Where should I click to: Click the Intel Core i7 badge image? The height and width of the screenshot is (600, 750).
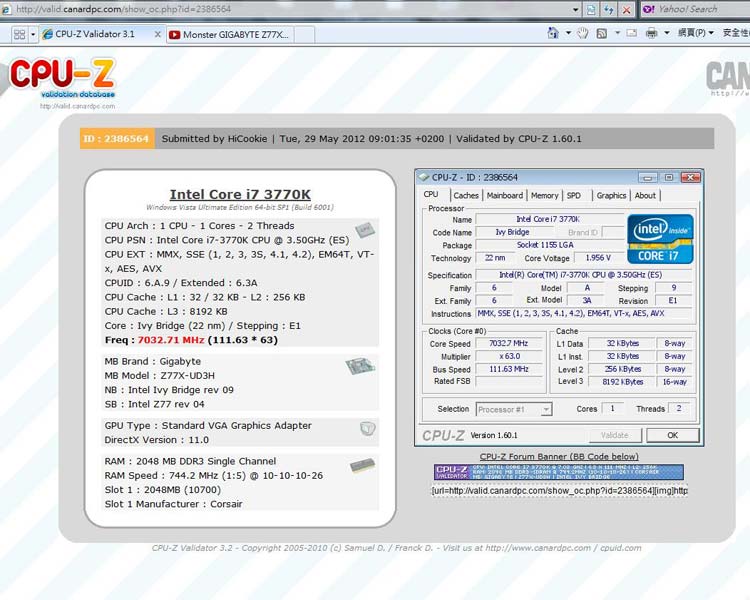(x=660, y=238)
